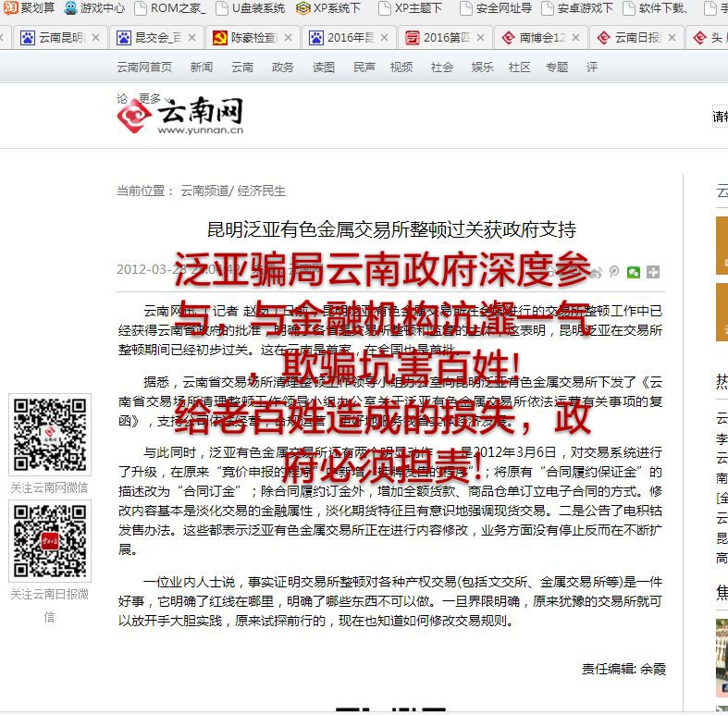Open the 社会 navigation section
The image size is (728, 715).
(442, 68)
